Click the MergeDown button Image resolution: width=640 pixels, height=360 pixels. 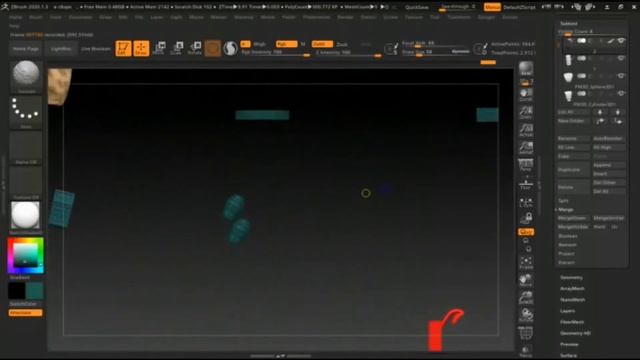point(573,218)
